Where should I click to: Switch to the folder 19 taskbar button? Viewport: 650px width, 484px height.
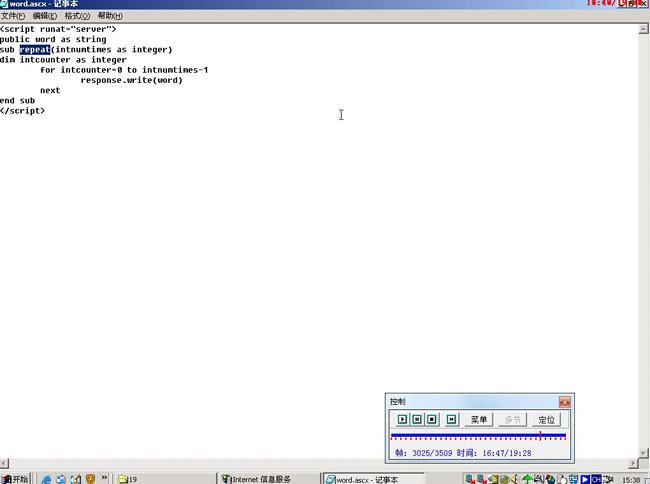pyautogui.click(x=165, y=479)
